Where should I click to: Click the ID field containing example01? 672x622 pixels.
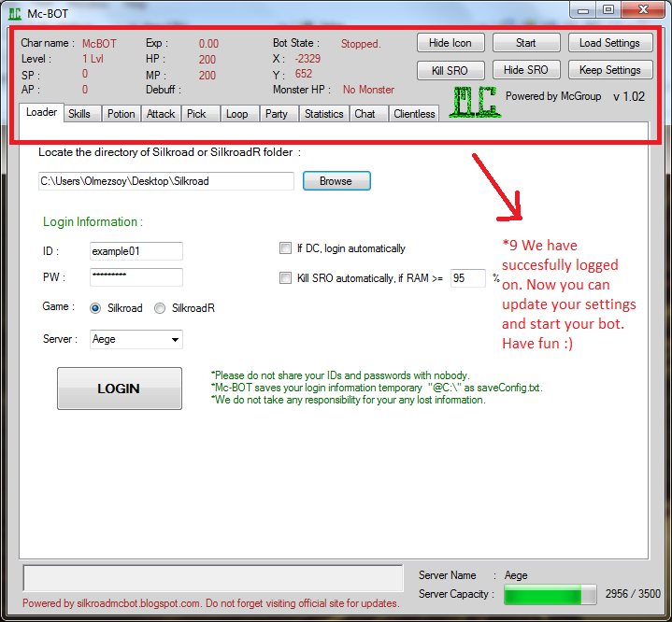tap(136, 251)
